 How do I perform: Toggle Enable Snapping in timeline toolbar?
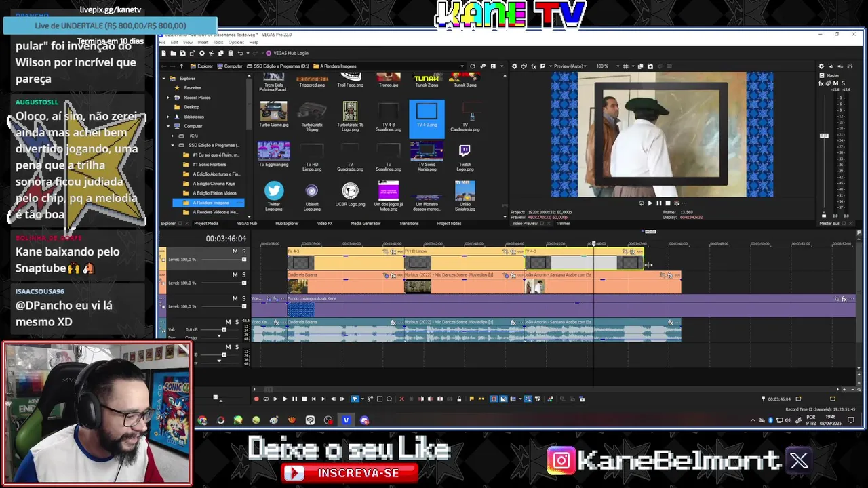tap(494, 399)
